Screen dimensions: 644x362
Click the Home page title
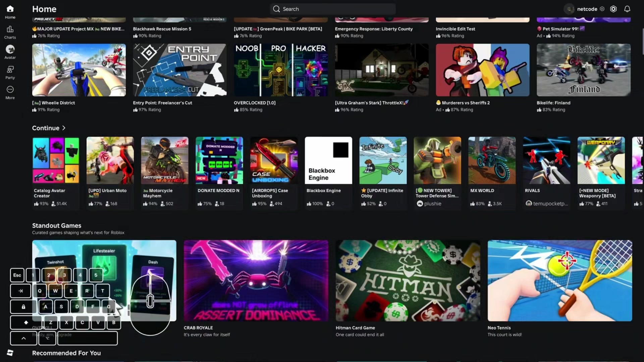pyautogui.click(x=44, y=9)
